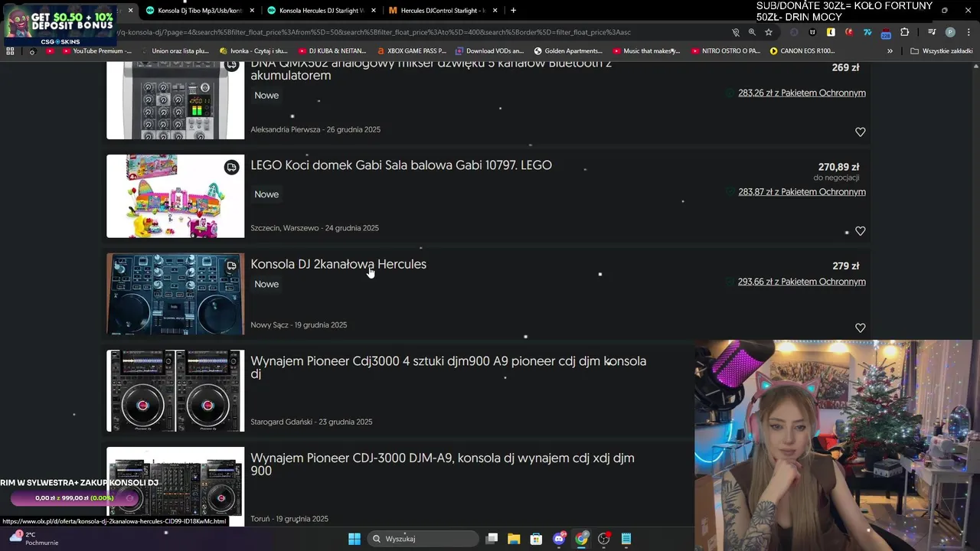
Task: Close the Konsola Dj Tibo tab
Action: (252, 11)
